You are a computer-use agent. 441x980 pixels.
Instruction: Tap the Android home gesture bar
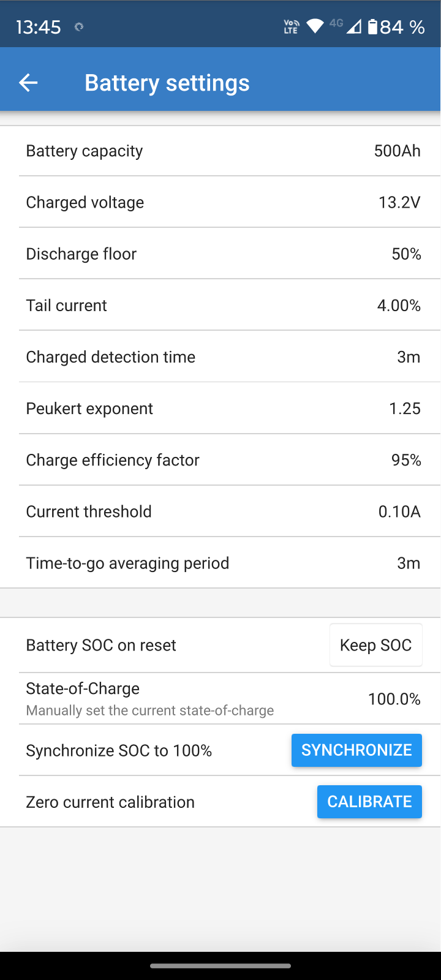221,966
